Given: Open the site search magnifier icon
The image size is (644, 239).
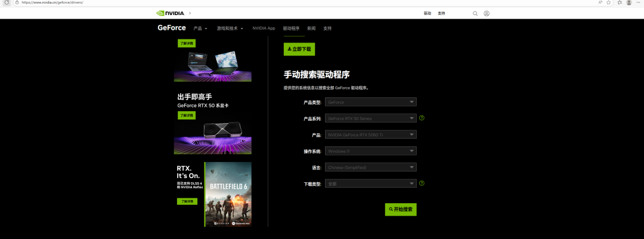Looking at the screenshot, I should point(475,14).
